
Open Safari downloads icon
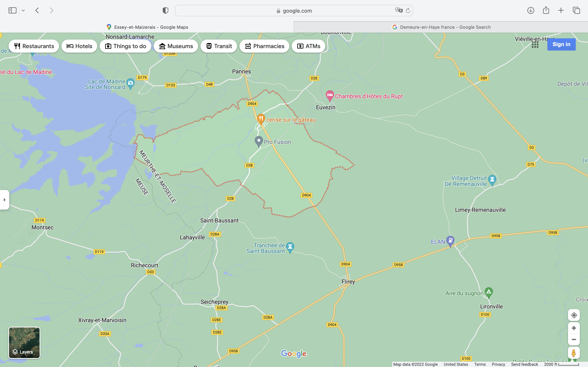[x=531, y=10]
